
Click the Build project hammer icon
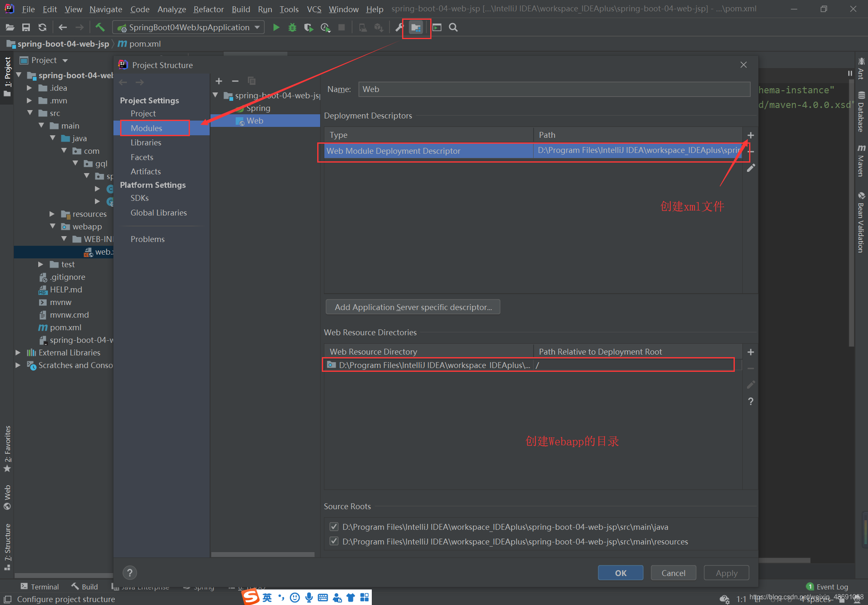tap(100, 28)
